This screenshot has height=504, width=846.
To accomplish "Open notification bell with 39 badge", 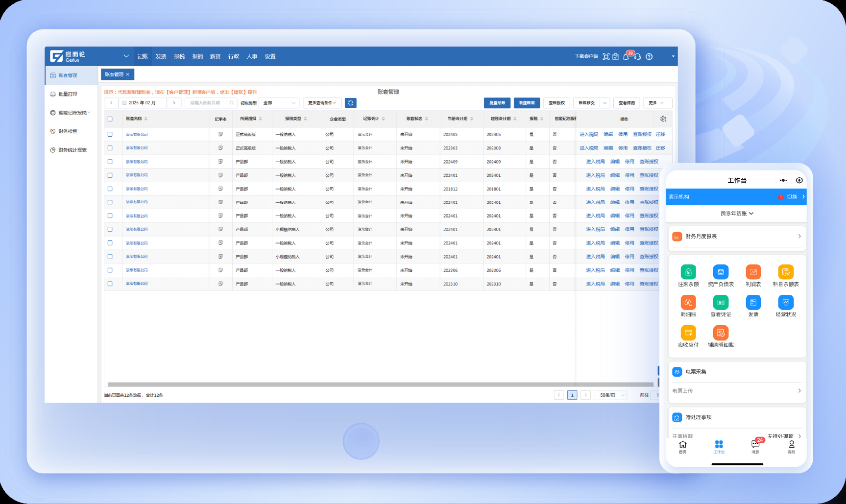I will coord(626,57).
